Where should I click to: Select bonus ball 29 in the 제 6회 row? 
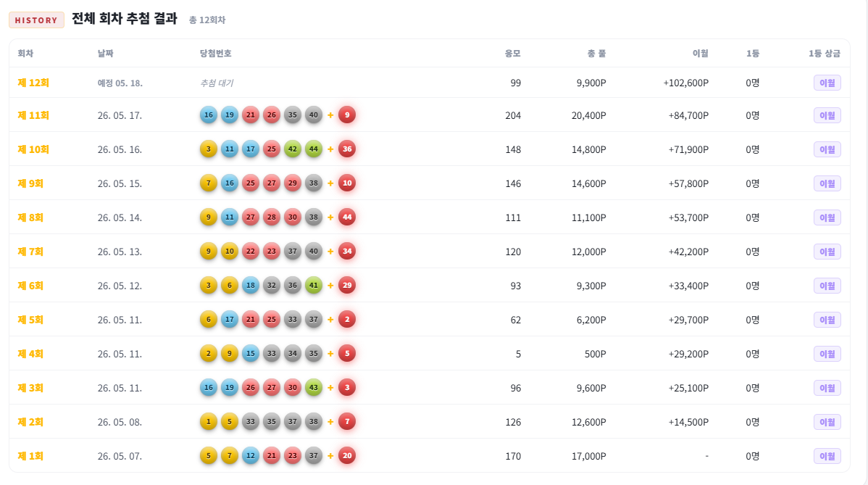(347, 286)
